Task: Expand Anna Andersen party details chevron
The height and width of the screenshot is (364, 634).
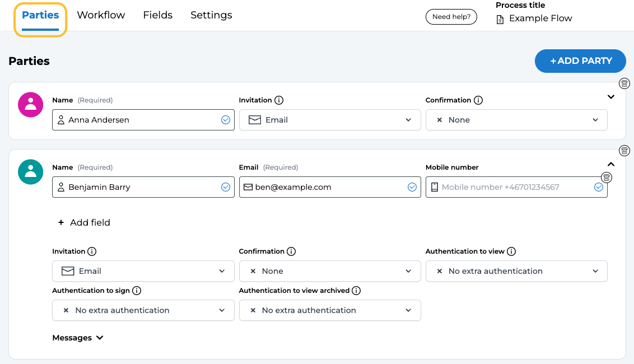Action: tap(611, 97)
